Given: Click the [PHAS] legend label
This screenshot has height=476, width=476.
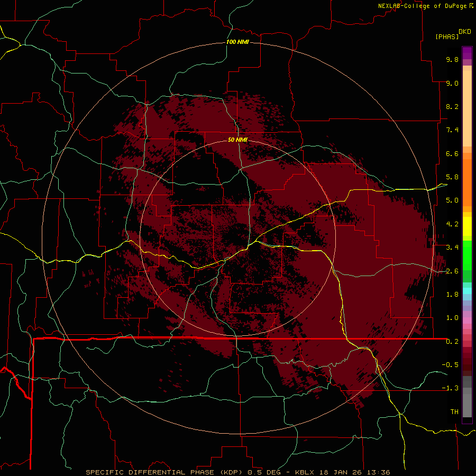Looking at the screenshot, I should click(447, 36).
